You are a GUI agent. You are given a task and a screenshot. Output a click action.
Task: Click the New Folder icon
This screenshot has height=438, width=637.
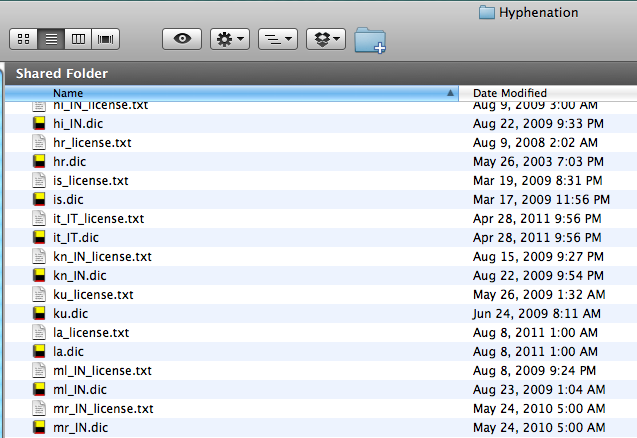[370, 40]
